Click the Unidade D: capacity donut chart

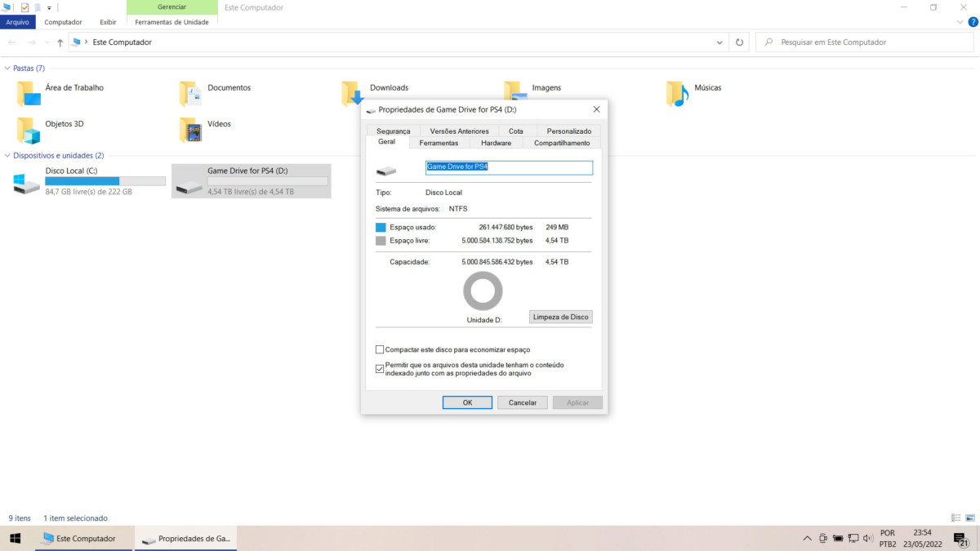(x=483, y=291)
